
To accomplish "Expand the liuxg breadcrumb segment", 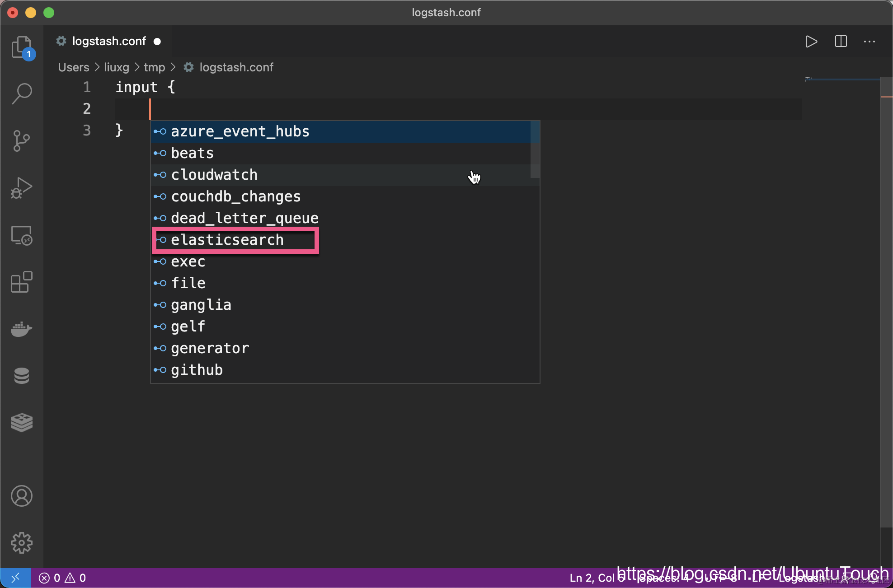I will 116,67.
